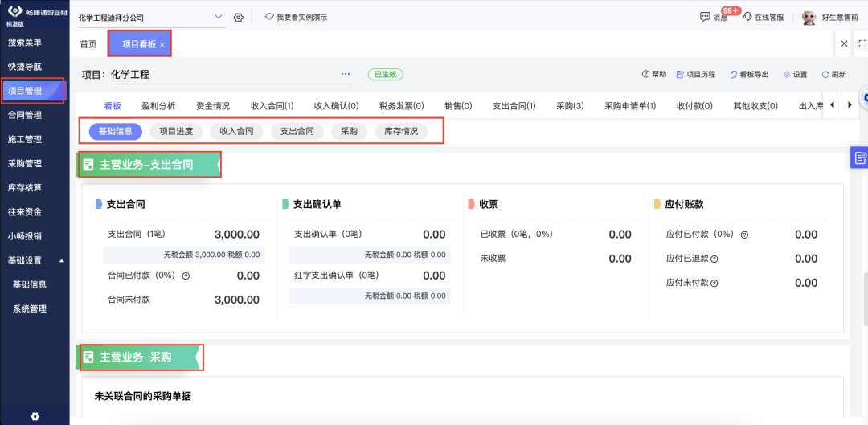
Task: Click the fullscreen icon at top right
Action: [x=862, y=44]
